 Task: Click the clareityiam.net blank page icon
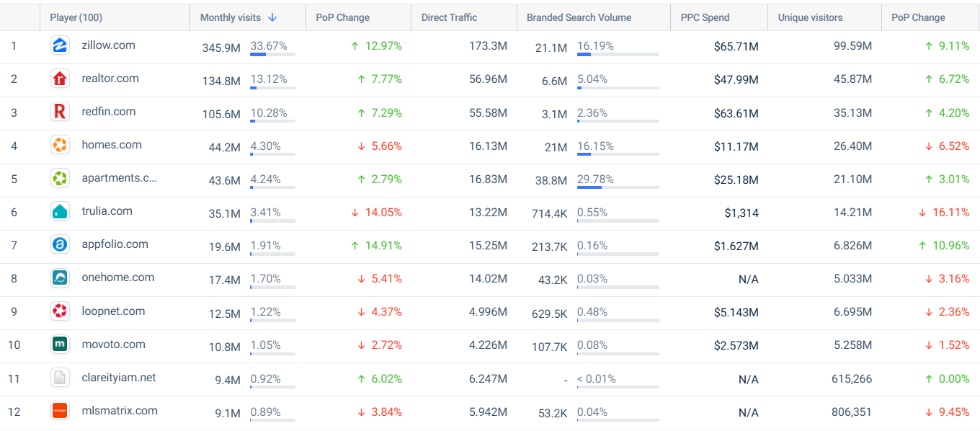click(x=60, y=378)
